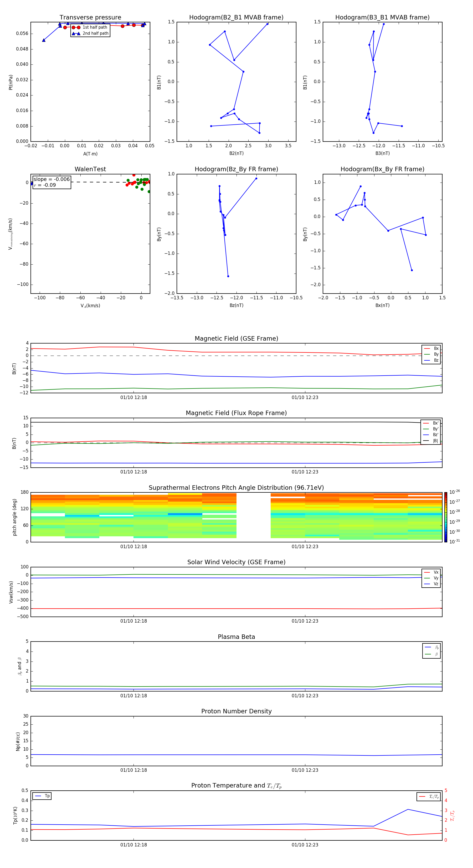Select the |B| legend entry in Flux Rope plot
The height and width of the screenshot is (868, 473).
(x=431, y=441)
